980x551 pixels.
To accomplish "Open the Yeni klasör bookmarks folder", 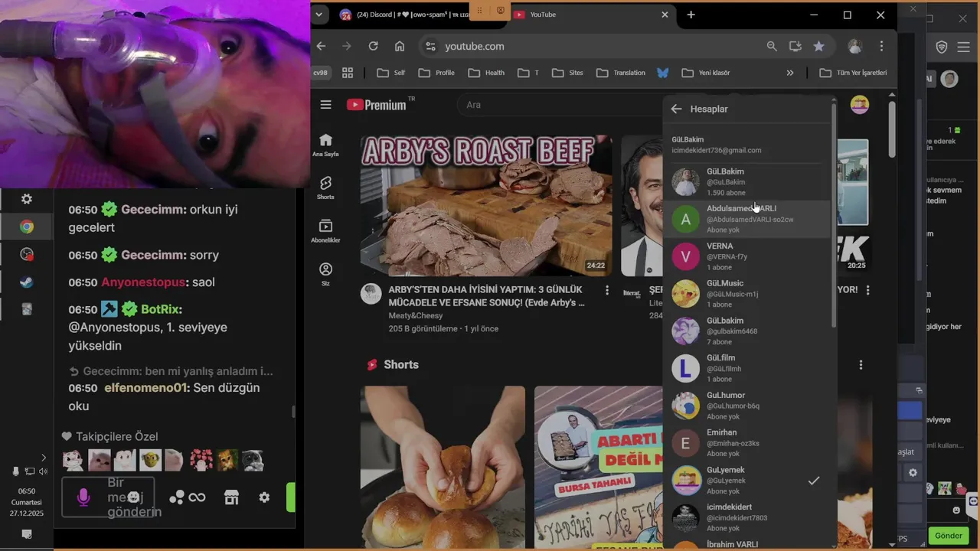I will 705,73.
